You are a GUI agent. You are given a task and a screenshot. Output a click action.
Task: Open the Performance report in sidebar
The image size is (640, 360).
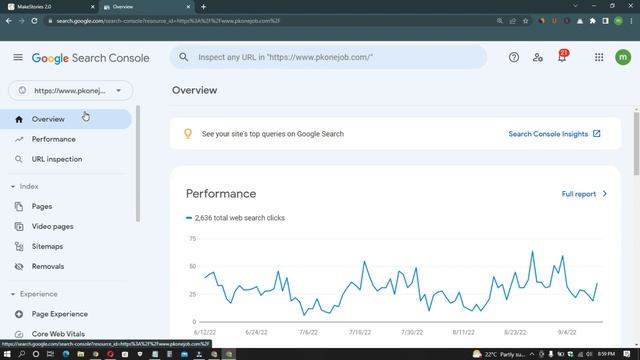[66, 139]
